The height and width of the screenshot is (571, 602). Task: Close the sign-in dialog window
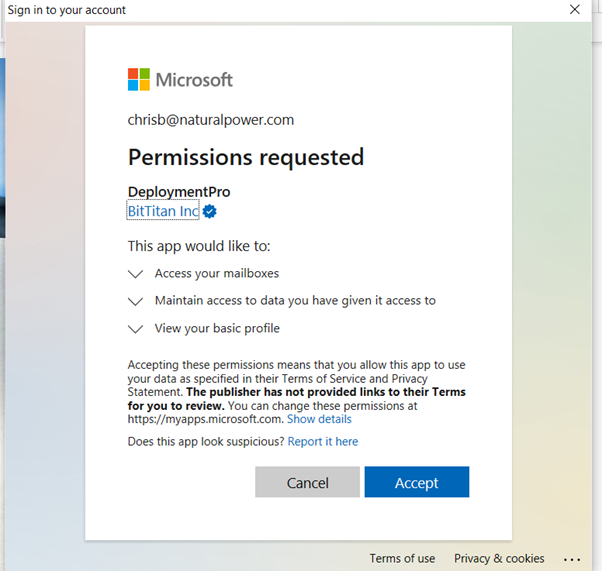click(x=575, y=10)
